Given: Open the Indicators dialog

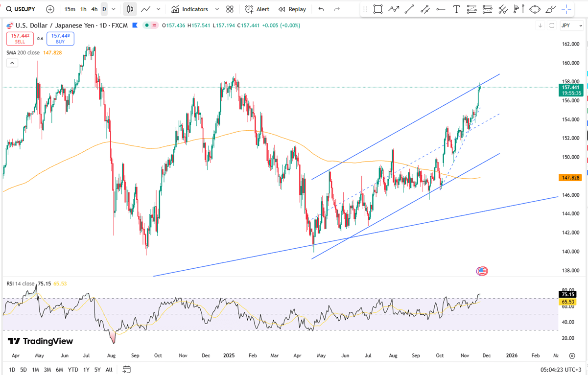Looking at the screenshot, I should tap(189, 9).
